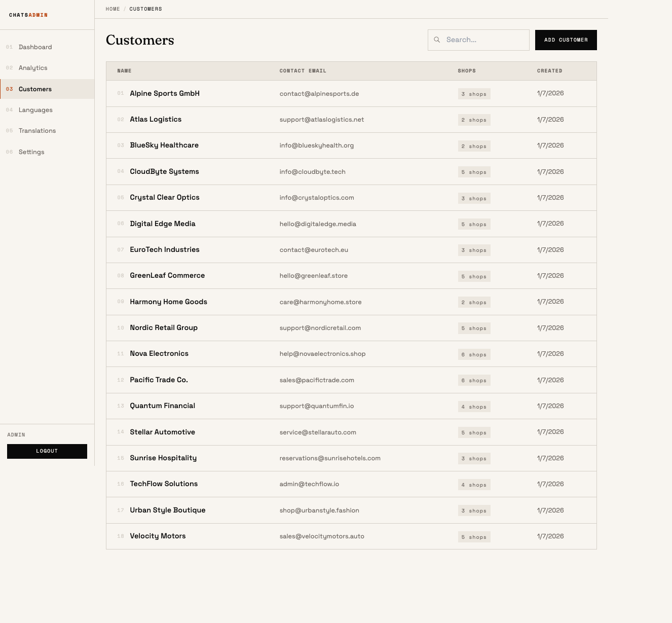
Task: Click the search magnifier icon
Action: click(437, 40)
